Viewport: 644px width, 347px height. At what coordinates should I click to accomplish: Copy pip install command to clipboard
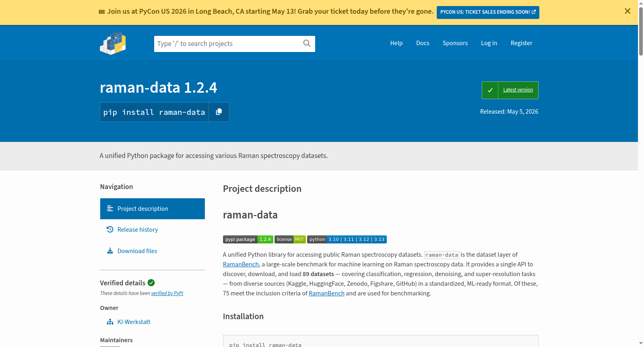219,112
